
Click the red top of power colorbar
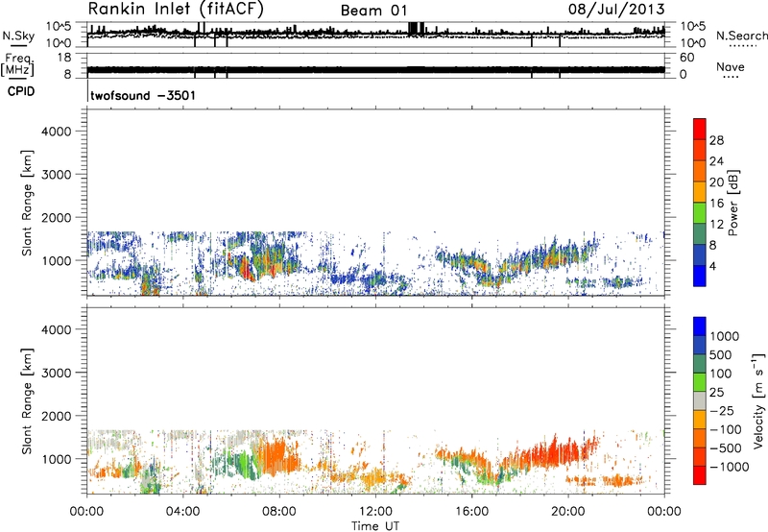coord(700,129)
